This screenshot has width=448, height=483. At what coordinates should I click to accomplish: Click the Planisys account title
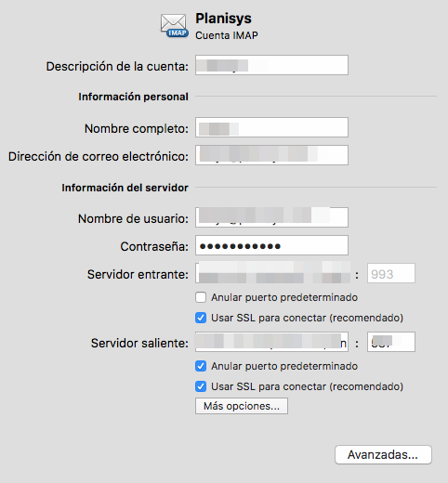pos(223,19)
